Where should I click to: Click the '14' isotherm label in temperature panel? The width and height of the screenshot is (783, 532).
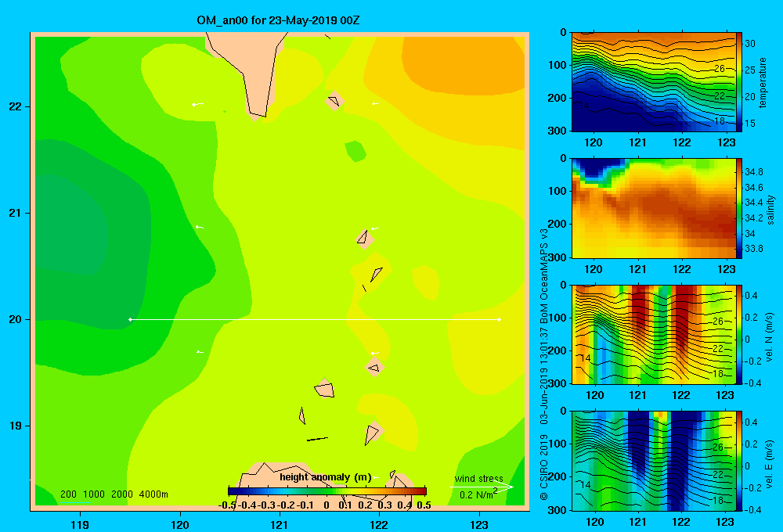point(584,106)
